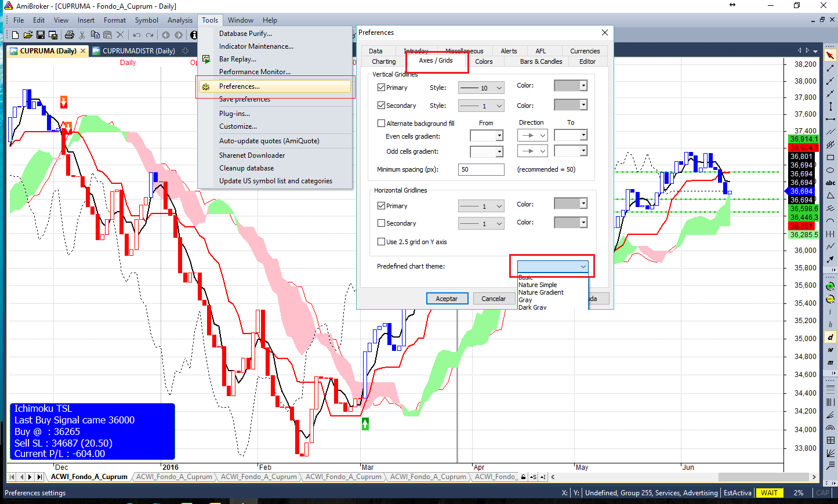The image size is (838, 504).
Task: Click the yellow zoom out icon
Action: [x=830, y=299]
